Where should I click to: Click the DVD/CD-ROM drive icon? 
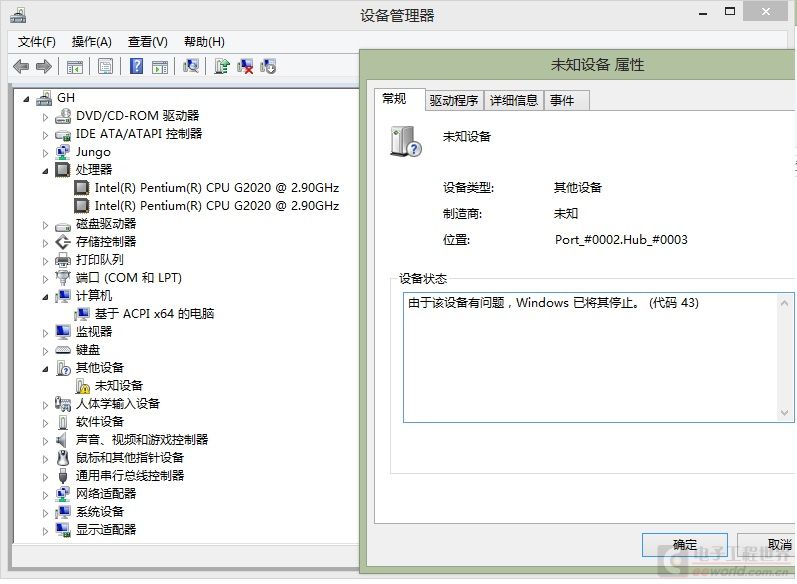pyautogui.click(x=63, y=116)
